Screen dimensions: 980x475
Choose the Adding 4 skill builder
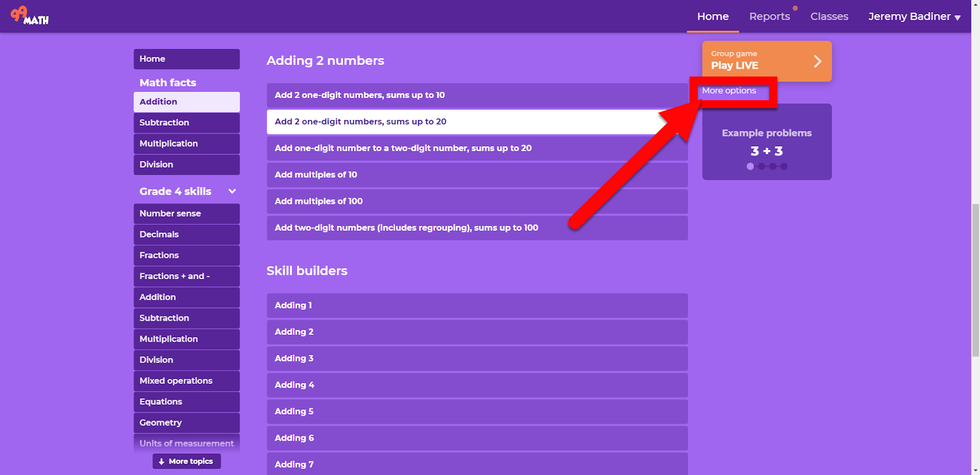pos(477,385)
